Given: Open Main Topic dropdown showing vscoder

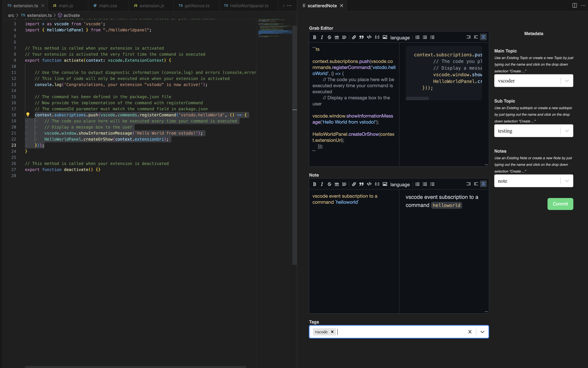Looking at the screenshot, I should (567, 81).
